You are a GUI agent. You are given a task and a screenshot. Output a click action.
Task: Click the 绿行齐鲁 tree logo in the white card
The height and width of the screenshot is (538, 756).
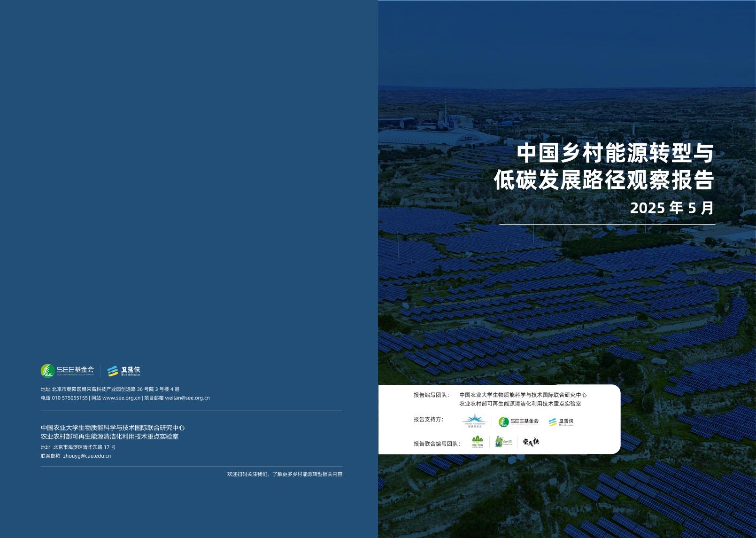pos(478,442)
